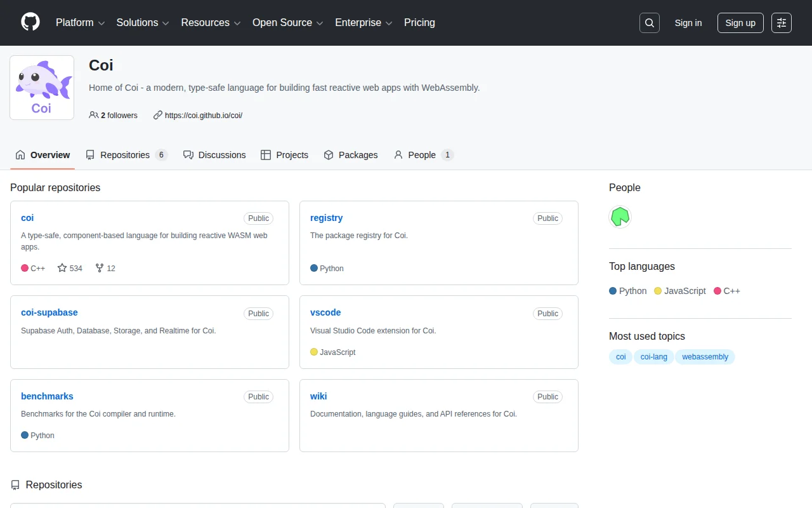This screenshot has height=508, width=812.
Task: Expand the Resources menu
Action: 211,22
